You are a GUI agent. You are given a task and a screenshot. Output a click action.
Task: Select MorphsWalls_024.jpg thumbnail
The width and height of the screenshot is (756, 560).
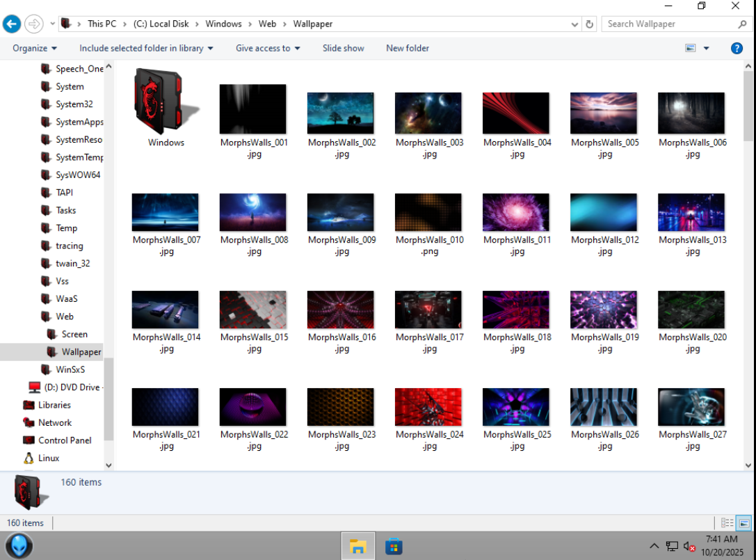(x=428, y=407)
